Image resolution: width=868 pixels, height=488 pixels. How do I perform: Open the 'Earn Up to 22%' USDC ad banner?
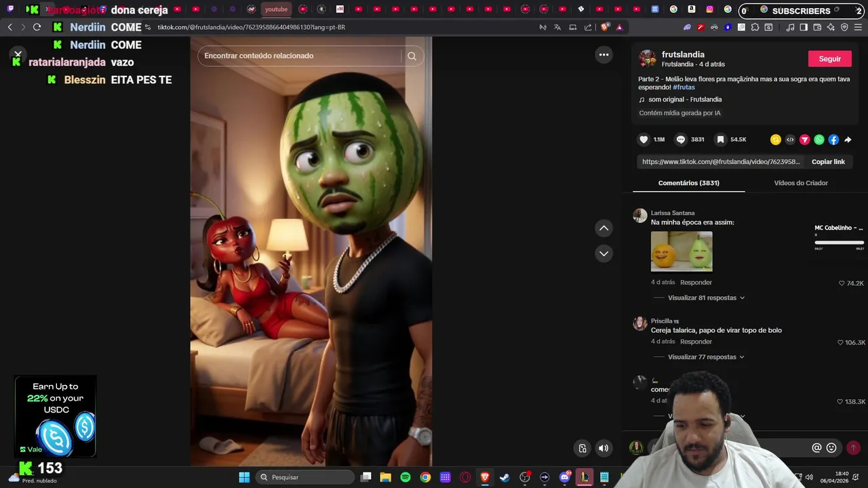click(56, 416)
